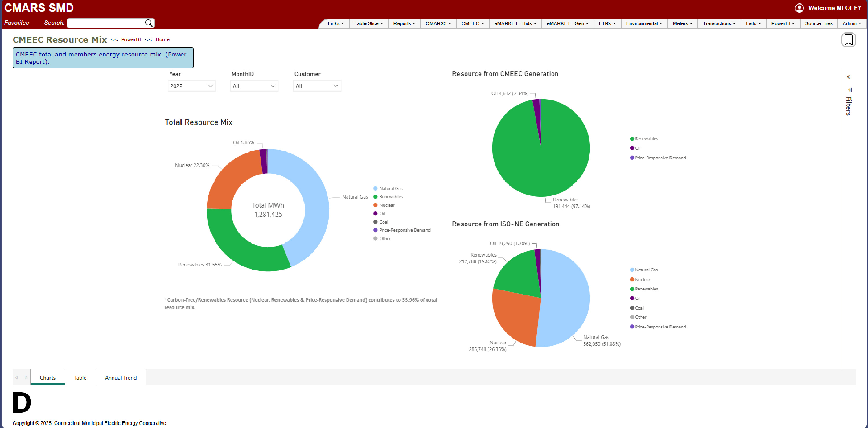Open the Admin menu
The height and width of the screenshot is (428, 868).
tap(852, 23)
